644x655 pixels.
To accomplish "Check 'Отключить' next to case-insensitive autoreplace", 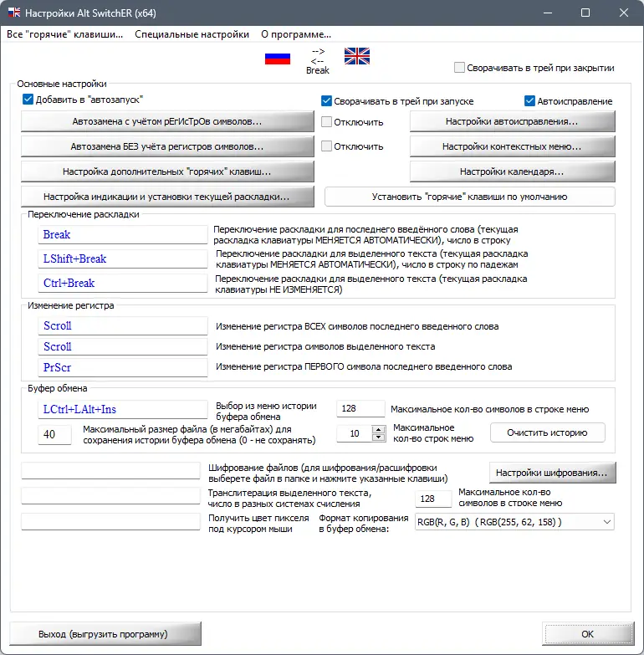I will coord(326,146).
